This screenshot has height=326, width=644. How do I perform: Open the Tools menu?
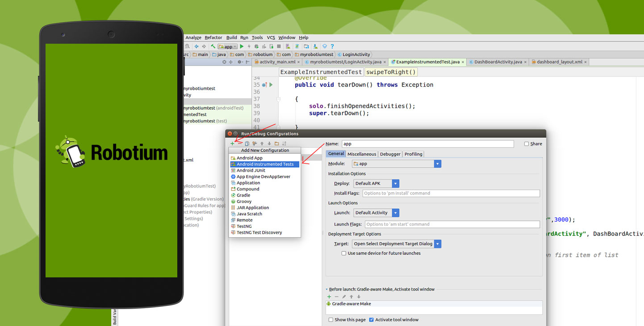click(257, 37)
